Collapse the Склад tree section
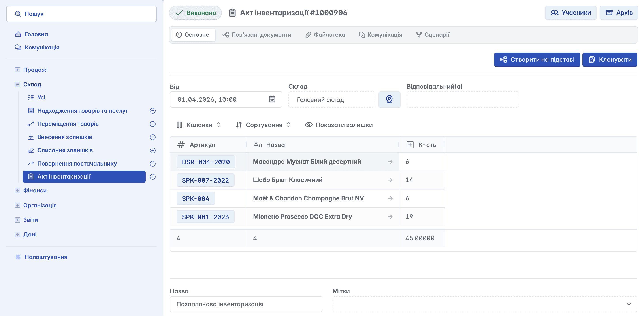 (17, 84)
